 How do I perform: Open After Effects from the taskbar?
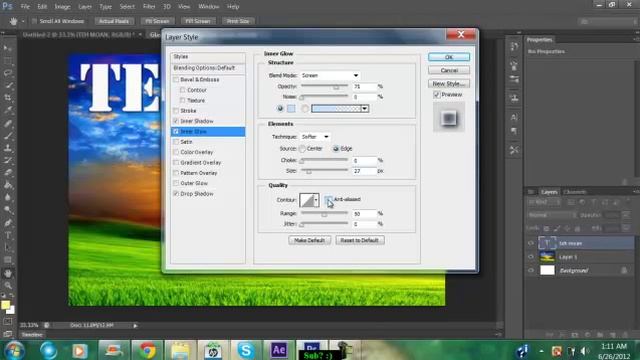(x=279, y=350)
